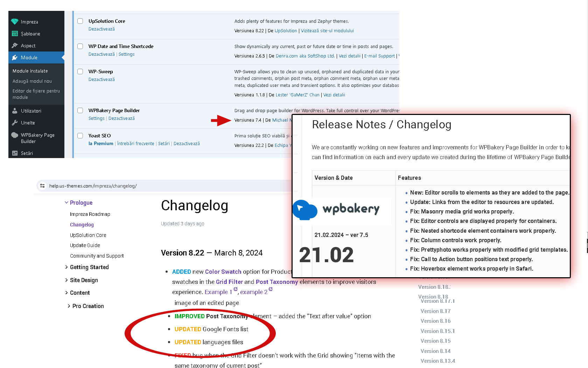The image size is (588, 368).
Task: Click Yoast SEO Ia Premium link
Action: point(101,144)
